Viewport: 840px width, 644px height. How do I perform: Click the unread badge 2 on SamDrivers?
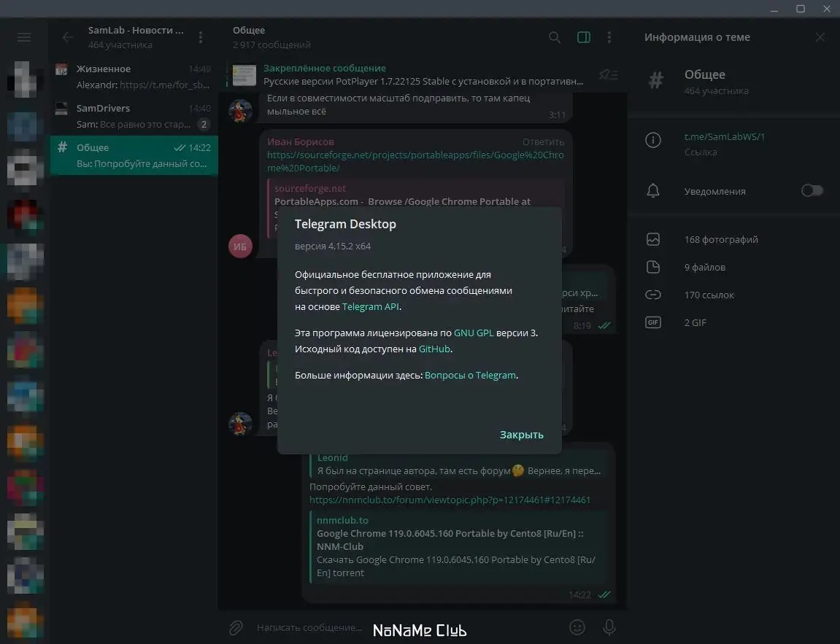point(204,124)
